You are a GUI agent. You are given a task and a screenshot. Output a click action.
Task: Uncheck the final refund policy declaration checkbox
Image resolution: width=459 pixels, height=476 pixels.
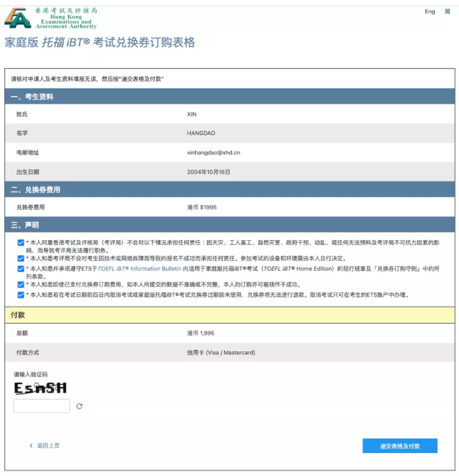click(21, 294)
